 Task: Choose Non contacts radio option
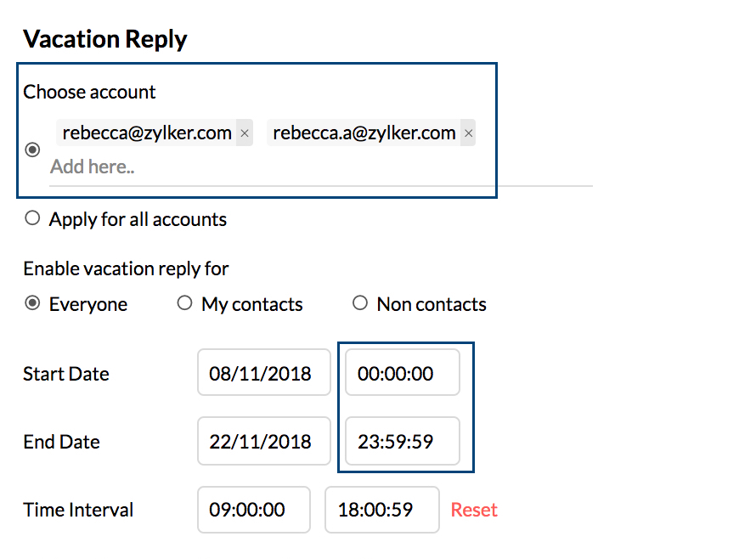[360, 303]
